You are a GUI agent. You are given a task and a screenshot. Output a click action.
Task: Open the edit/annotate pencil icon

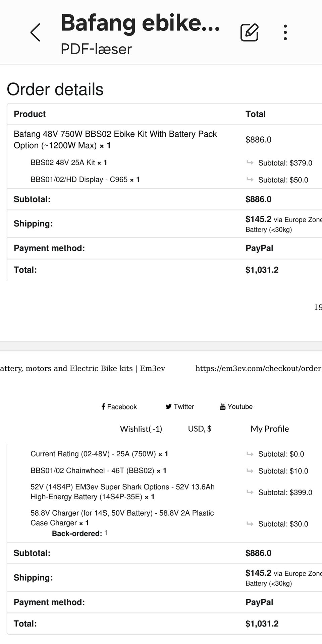[x=250, y=33]
